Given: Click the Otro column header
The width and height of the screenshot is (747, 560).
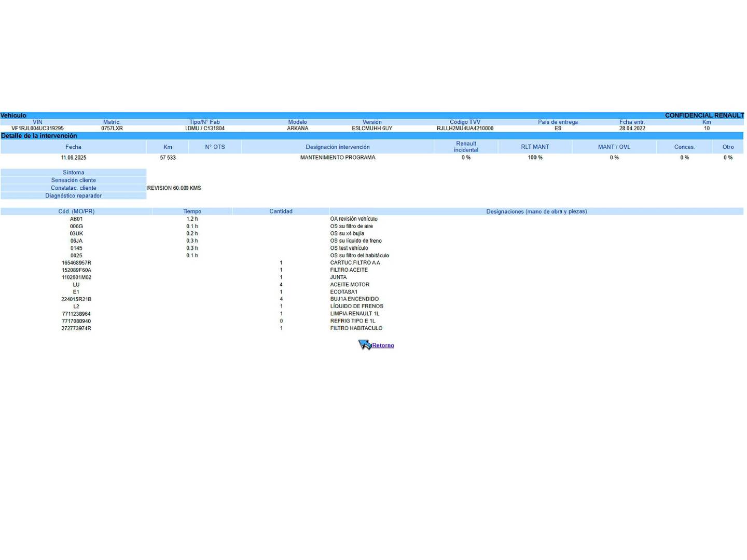Looking at the screenshot, I should point(728,147).
